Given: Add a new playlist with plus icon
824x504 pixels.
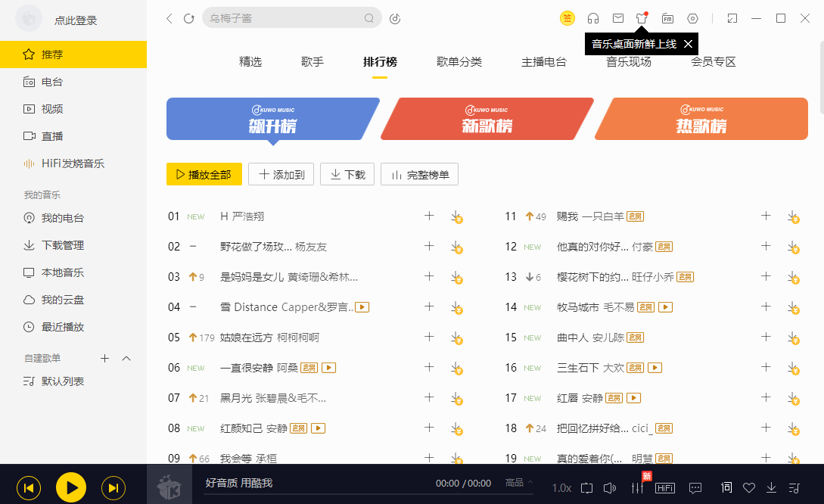Looking at the screenshot, I should click(104, 359).
